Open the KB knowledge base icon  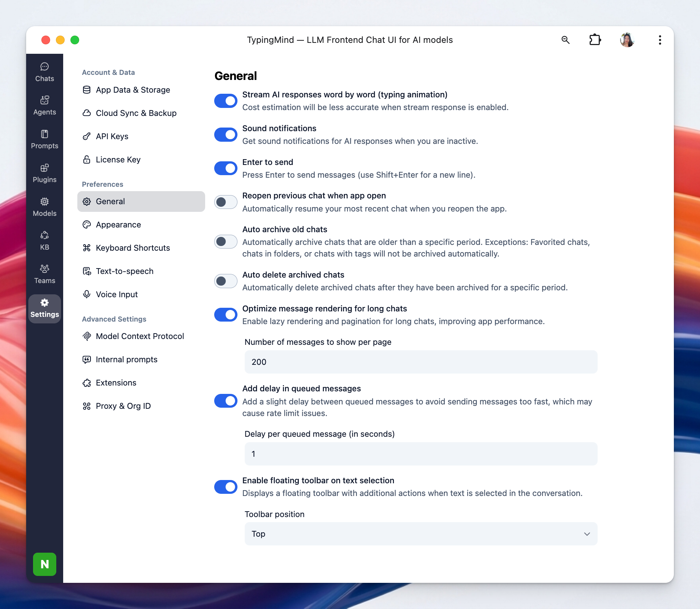click(x=44, y=241)
